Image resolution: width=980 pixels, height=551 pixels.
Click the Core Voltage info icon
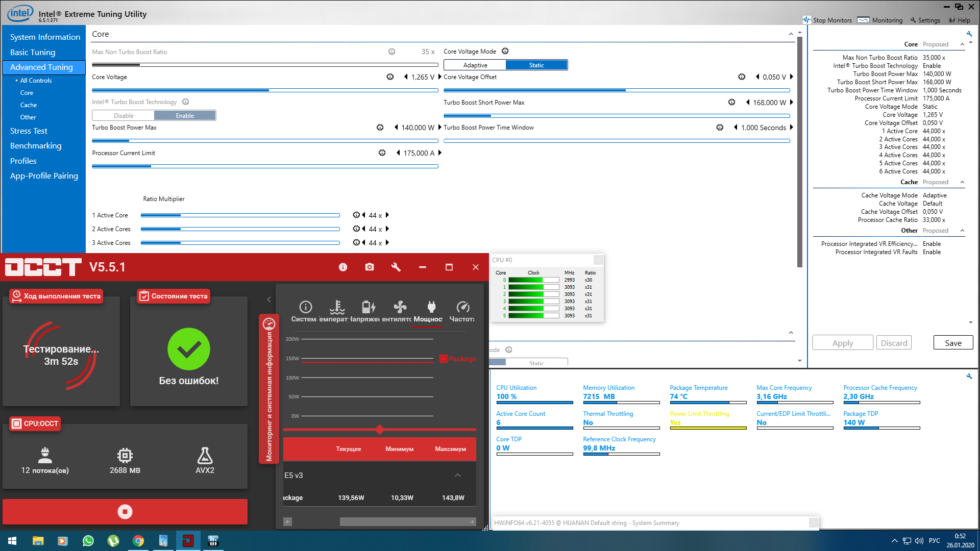tap(390, 77)
